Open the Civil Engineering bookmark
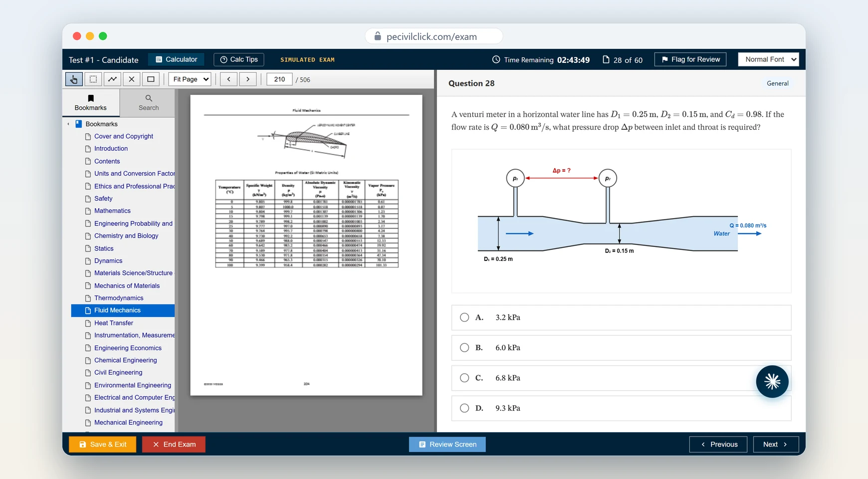 pyautogui.click(x=118, y=372)
